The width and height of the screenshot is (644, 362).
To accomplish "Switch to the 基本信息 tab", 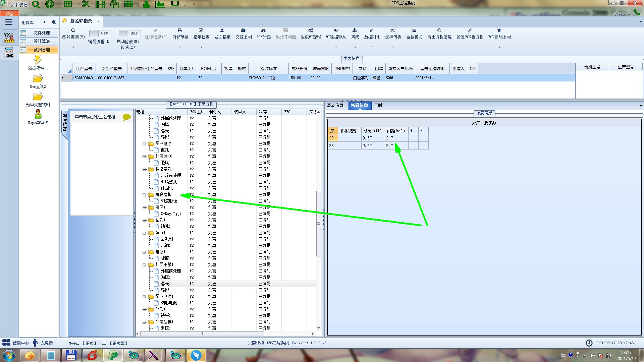I will tap(335, 105).
